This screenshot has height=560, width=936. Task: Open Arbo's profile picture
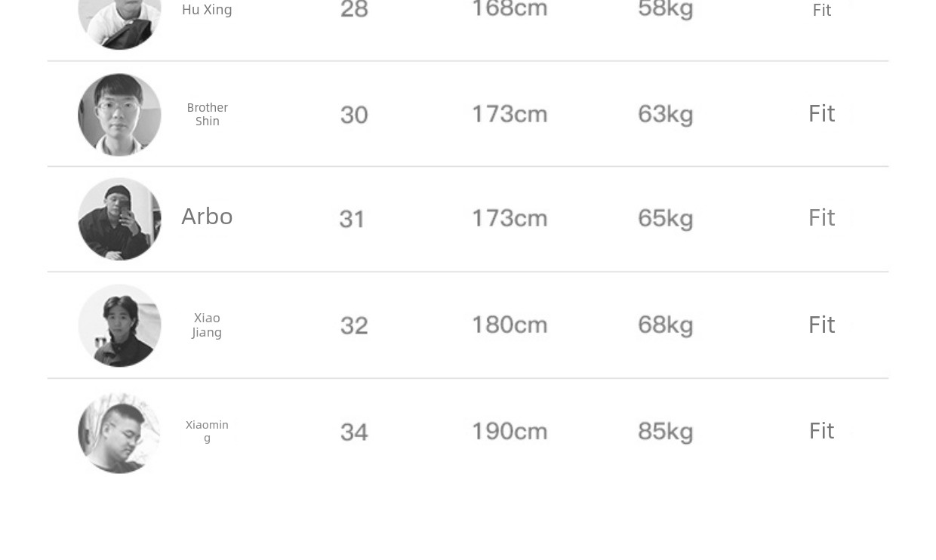click(119, 219)
